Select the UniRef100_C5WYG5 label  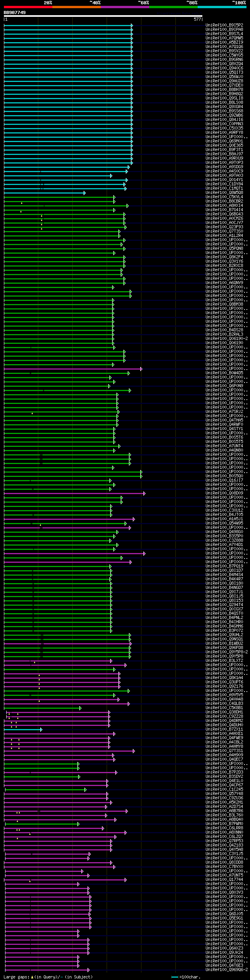[x=224, y=55]
